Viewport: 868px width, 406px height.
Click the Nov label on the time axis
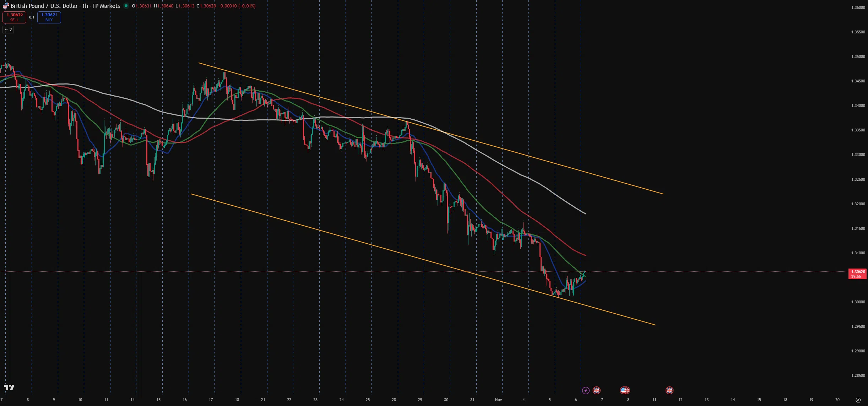tap(498, 400)
